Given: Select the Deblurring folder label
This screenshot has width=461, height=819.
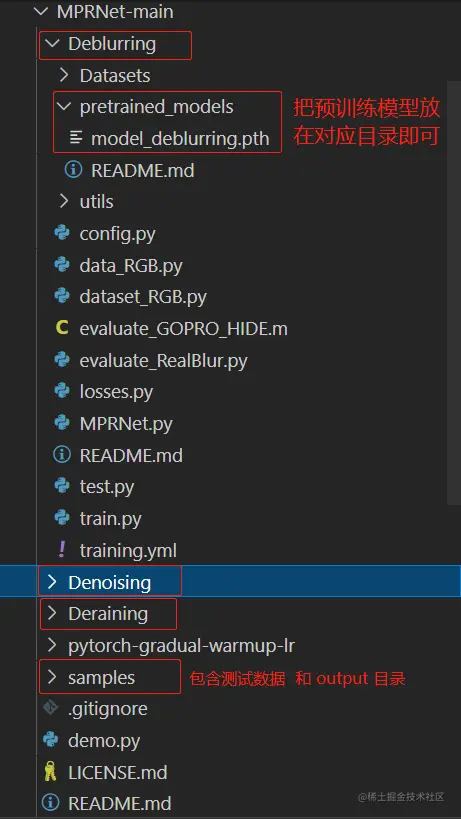Looking at the screenshot, I should coord(112,44).
